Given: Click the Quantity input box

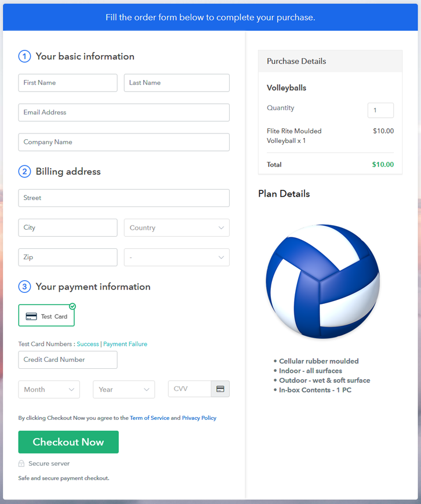Looking at the screenshot, I should (x=380, y=110).
